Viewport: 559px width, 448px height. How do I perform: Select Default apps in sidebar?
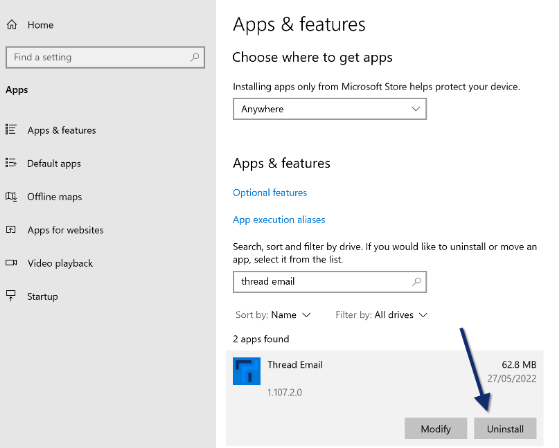coord(54,164)
